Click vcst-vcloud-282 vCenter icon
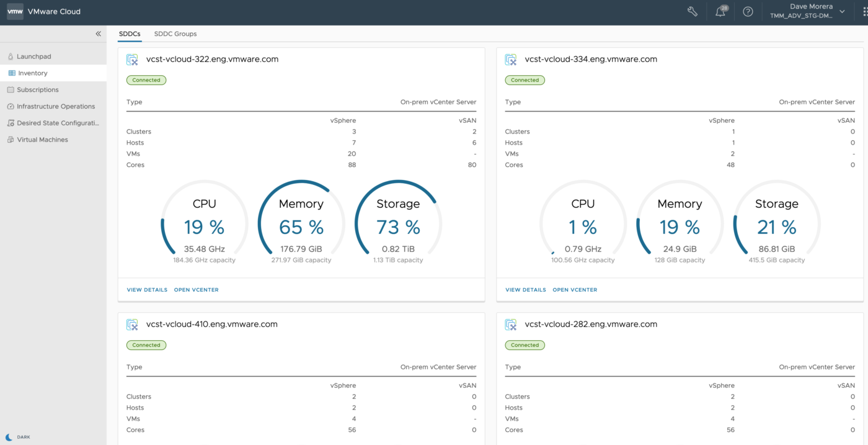Viewport: 868px width, 445px height. 511,325
